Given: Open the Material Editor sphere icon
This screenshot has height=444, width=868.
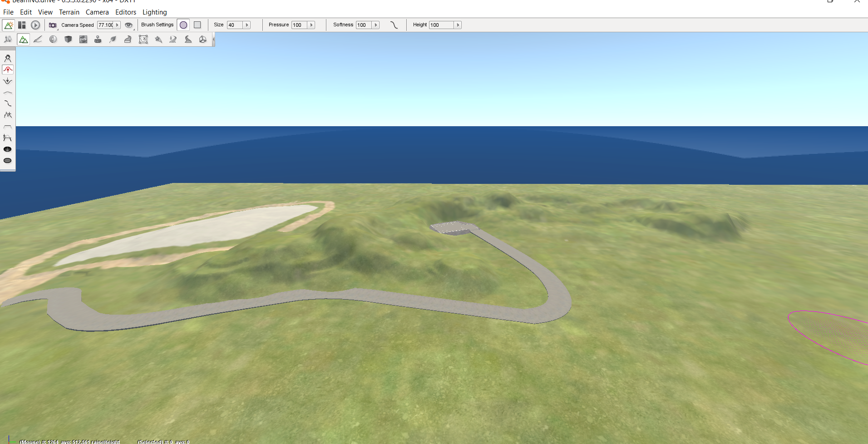Looking at the screenshot, I should pyautogui.click(x=53, y=39).
